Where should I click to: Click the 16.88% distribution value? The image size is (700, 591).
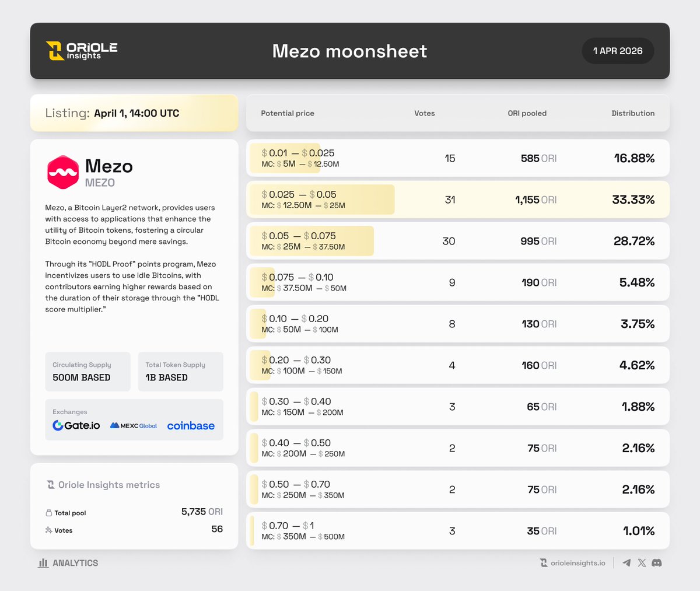[634, 158]
